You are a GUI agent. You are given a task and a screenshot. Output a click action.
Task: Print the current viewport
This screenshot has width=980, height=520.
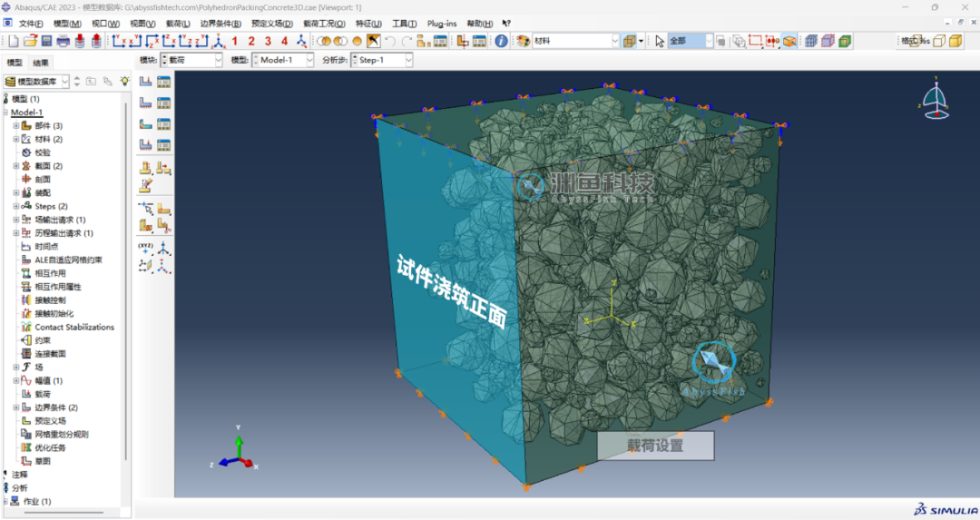click(x=64, y=41)
